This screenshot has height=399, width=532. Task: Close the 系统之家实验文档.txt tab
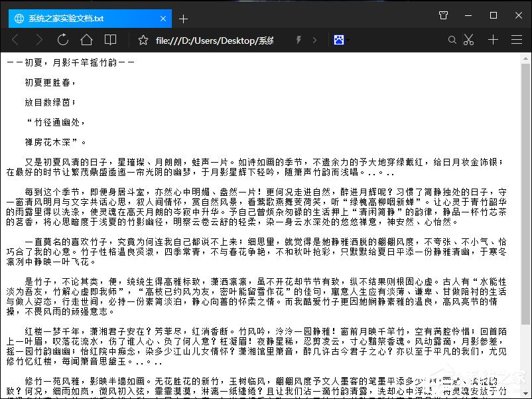[163, 19]
